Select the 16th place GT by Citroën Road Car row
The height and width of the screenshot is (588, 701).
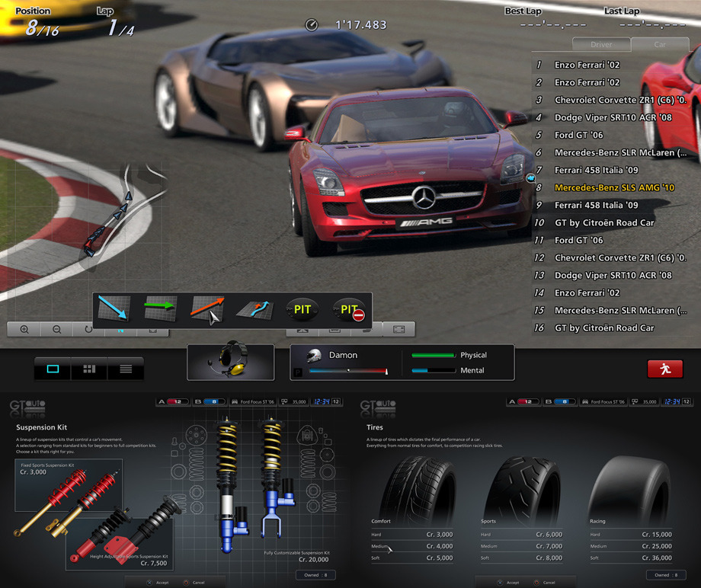[x=610, y=328]
